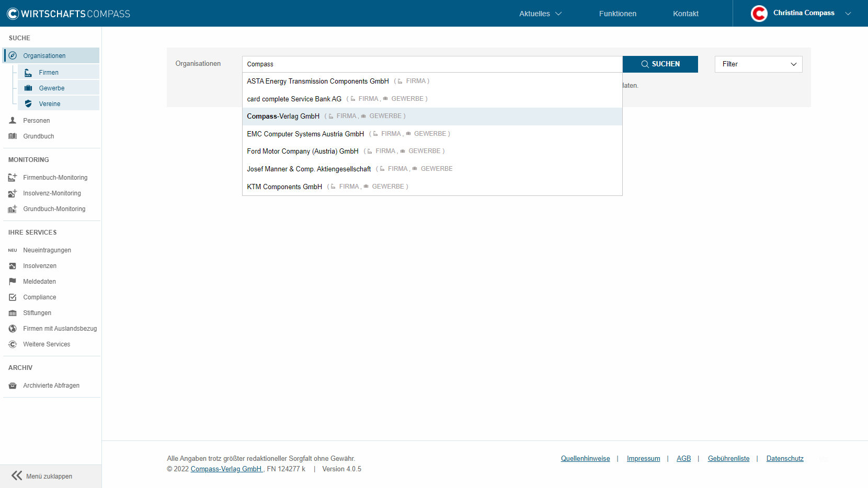Image resolution: width=868 pixels, height=488 pixels.
Task: Choose Compass-Verlag GmbH suggestion
Action: [432, 116]
